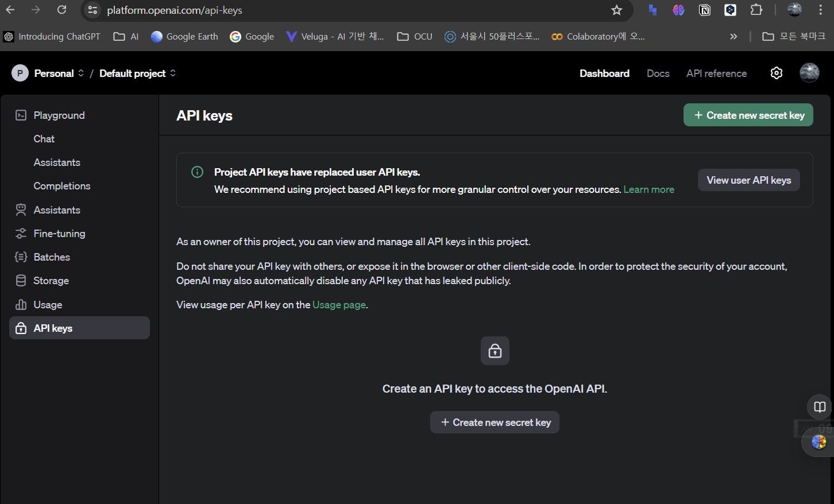The image size is (834, 504).
Task: Select Usage in the sidebar
Action: (48, 305)
